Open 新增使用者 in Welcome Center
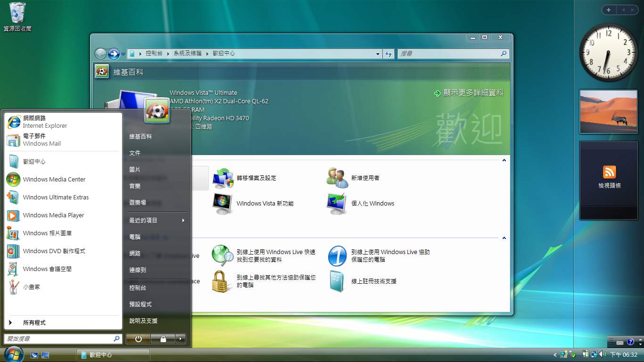 click(x=337, y=177)
